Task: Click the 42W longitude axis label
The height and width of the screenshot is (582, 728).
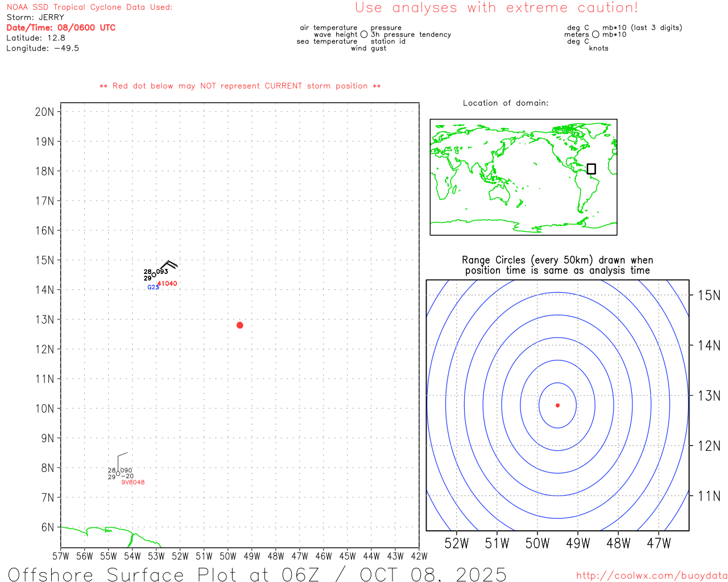Action: tap(419, 556)
